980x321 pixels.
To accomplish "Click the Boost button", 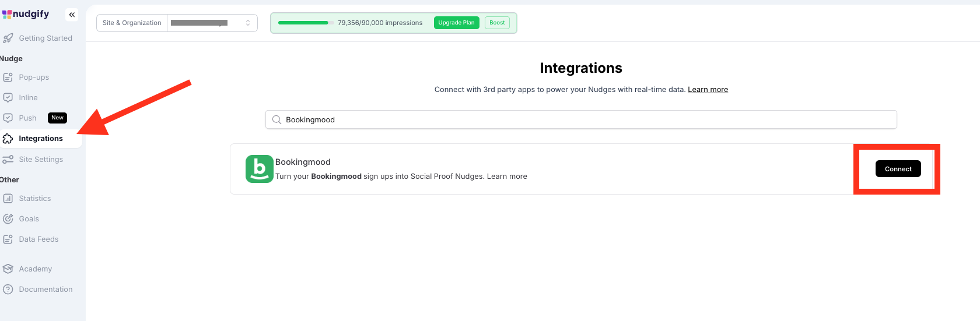I will coord(497,23).
